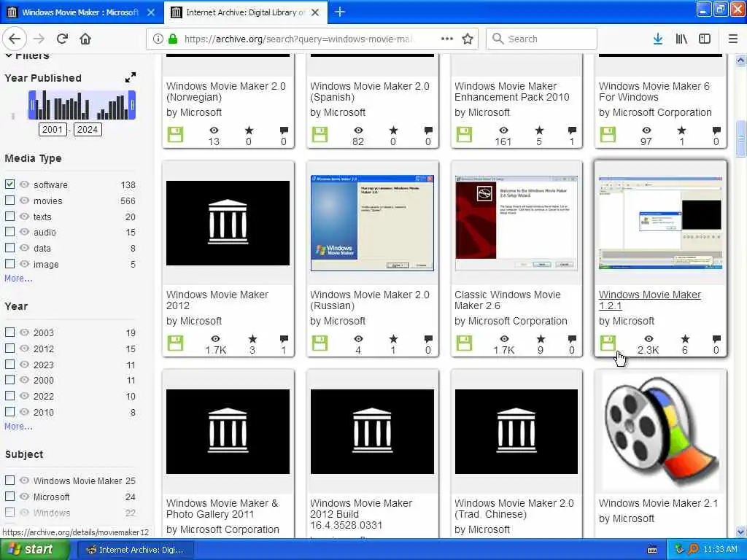
Task: Check the texts media type filter
Action: [9, 216]
